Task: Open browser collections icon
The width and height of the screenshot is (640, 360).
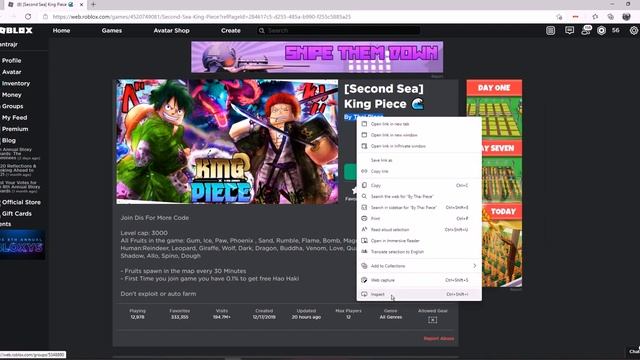Action: [611, 17]
